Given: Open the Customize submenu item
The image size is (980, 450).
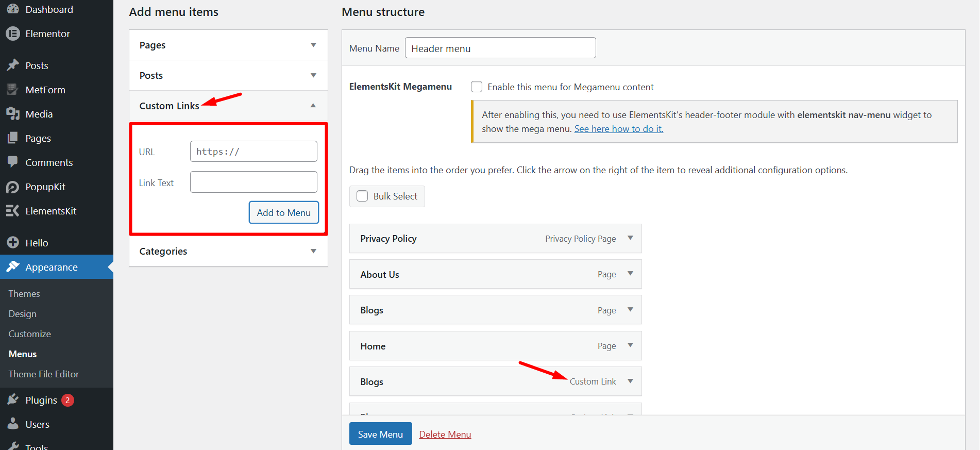Looking at the screenshot, I should [30, 334].
